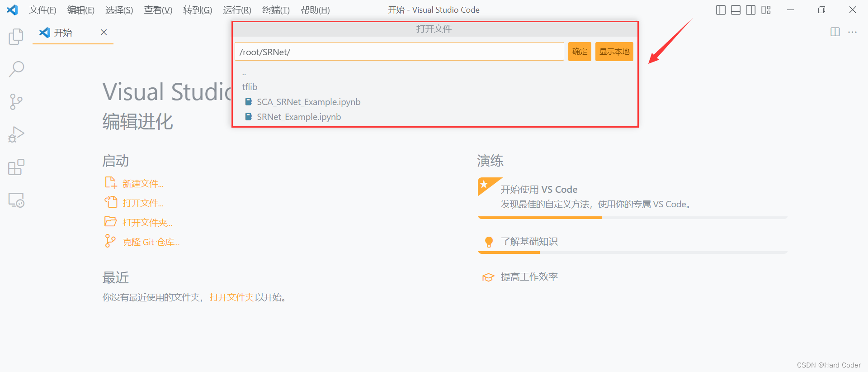Select SRNet_Example.ipynb in the list
The height and width of the screenshot is (372, 868).
pos(434,117)
